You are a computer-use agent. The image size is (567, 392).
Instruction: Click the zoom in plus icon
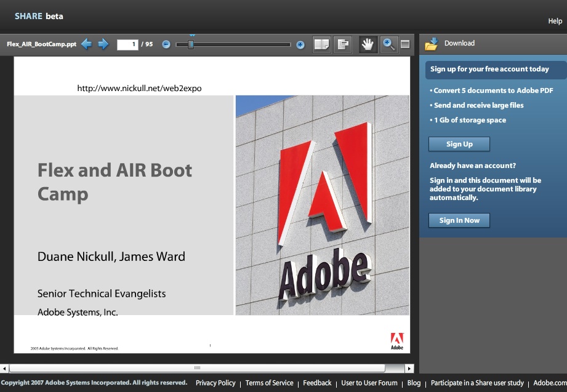(x=300, y=45)
